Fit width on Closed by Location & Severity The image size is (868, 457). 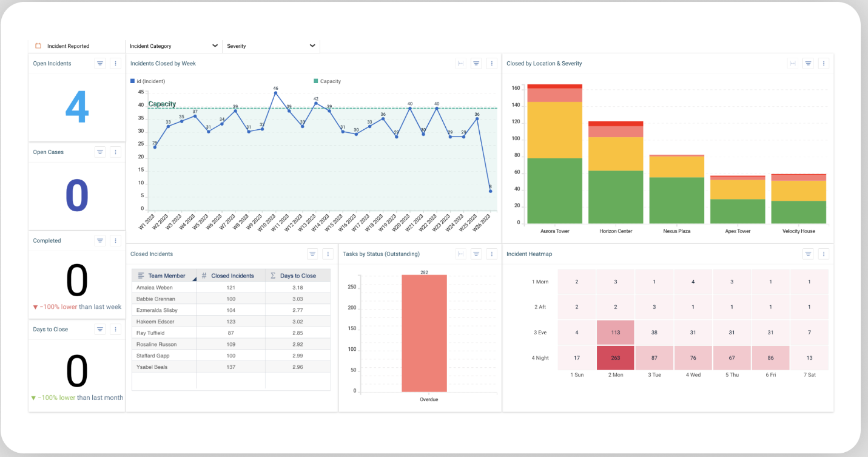(x=793, y=63)
